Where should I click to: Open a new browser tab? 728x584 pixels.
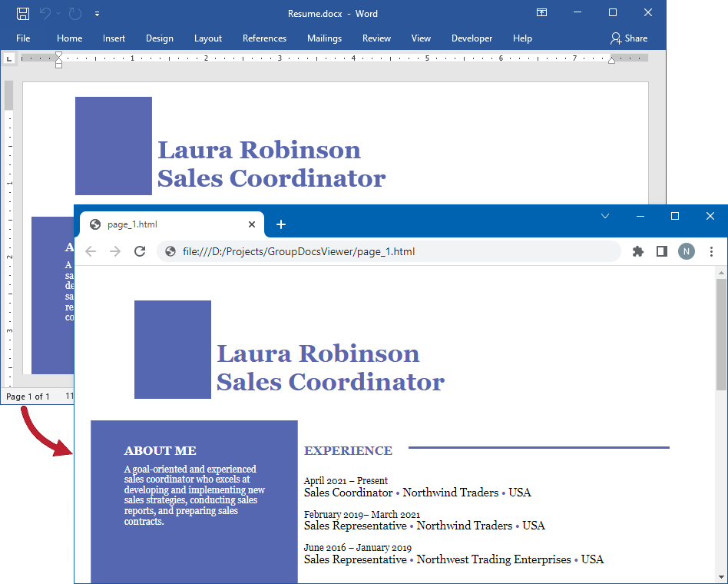(280, 224)
